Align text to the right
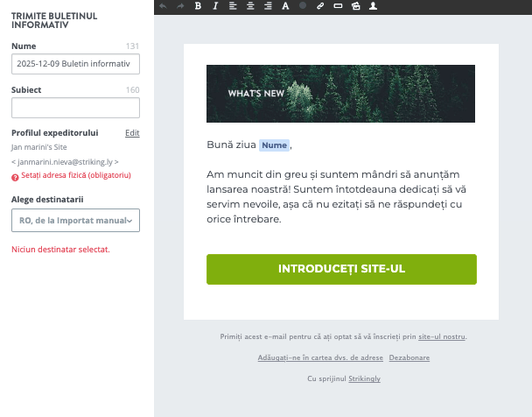 click(268, 6)
